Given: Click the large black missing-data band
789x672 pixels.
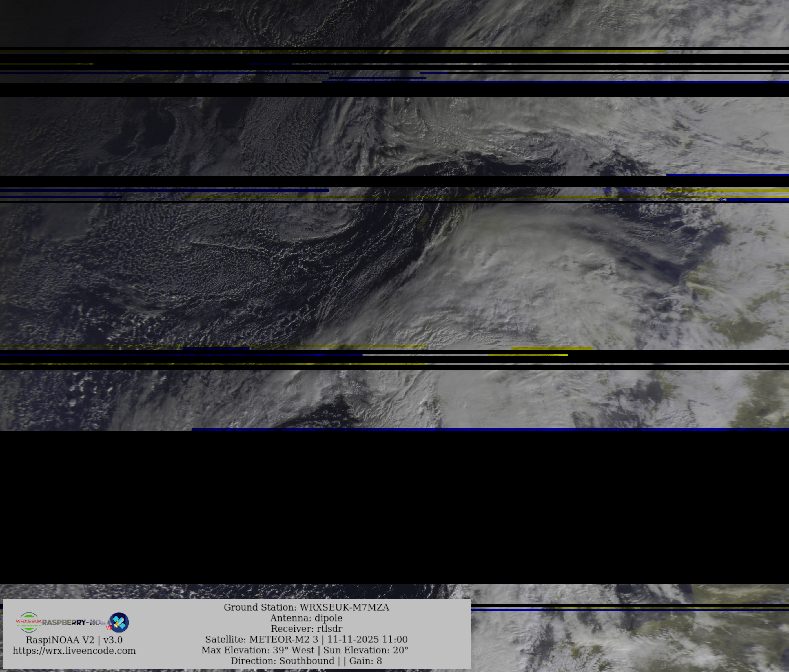Looking at the screenshot, I should click(x=394, y=507).
